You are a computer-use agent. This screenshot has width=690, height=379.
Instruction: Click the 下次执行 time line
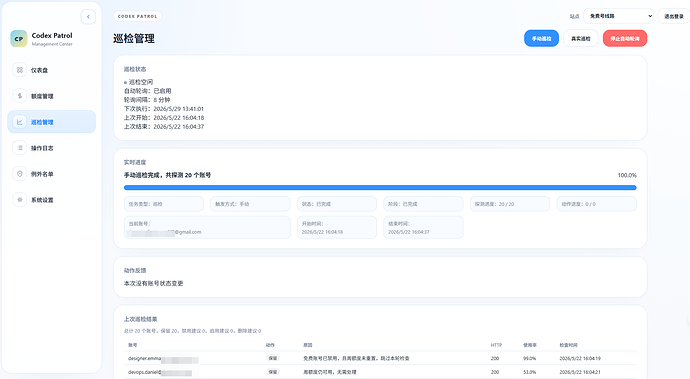click(x=164, y=109)
